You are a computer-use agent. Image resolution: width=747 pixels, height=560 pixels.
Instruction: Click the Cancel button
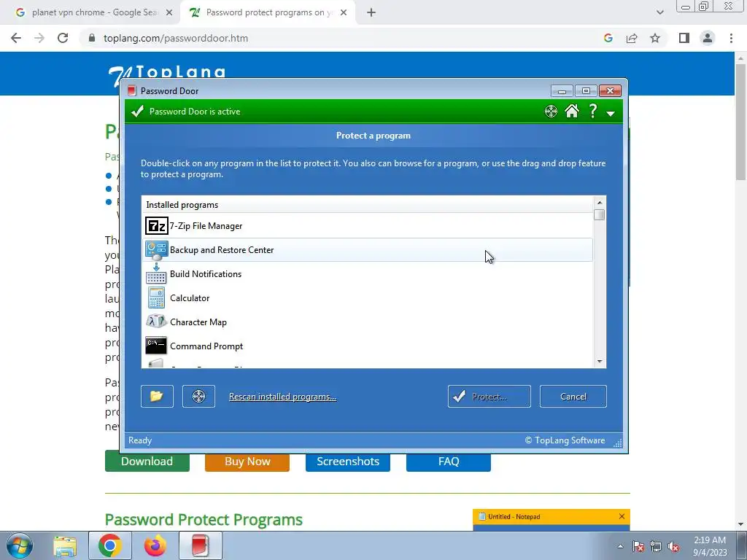coord(573,396)
